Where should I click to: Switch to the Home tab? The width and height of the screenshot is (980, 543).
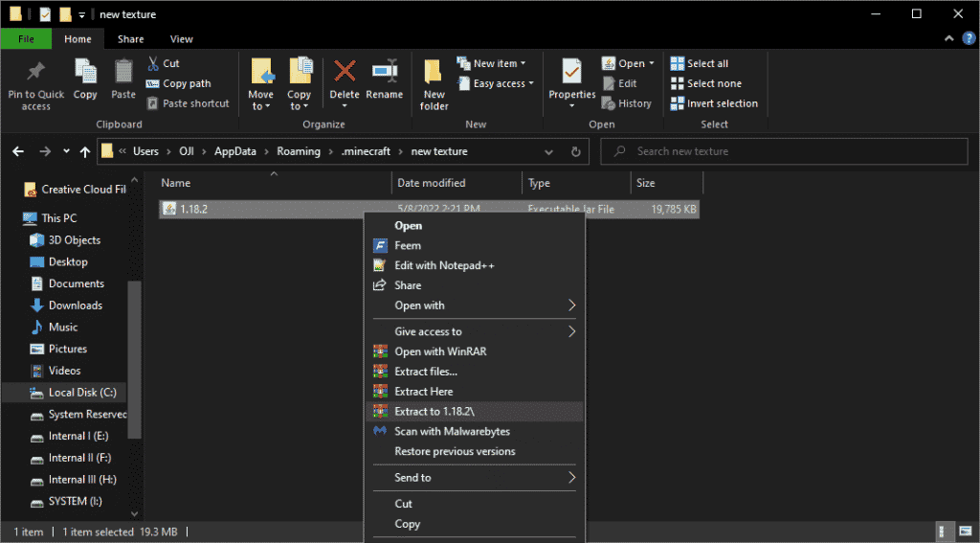pos(78,38)
